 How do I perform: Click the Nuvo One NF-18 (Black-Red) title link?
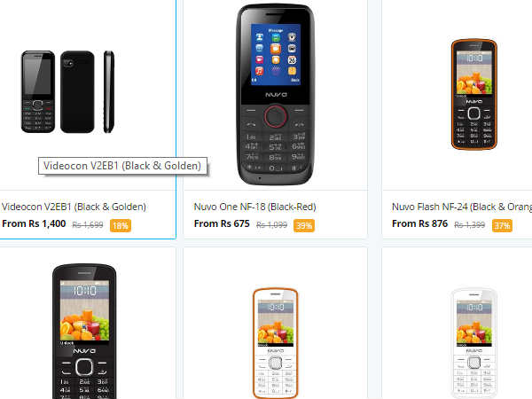(254, 207)
